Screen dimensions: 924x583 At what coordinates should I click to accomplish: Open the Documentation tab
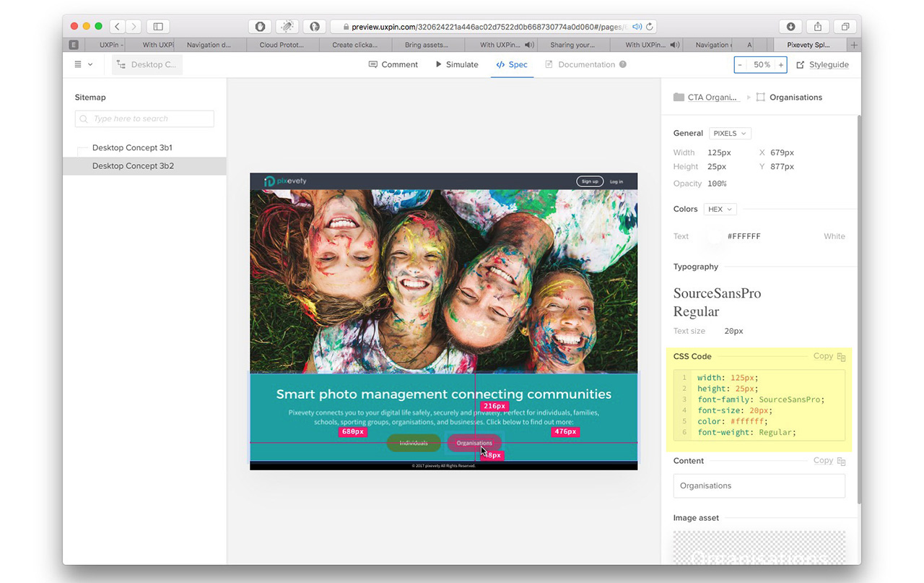[580, 64]
